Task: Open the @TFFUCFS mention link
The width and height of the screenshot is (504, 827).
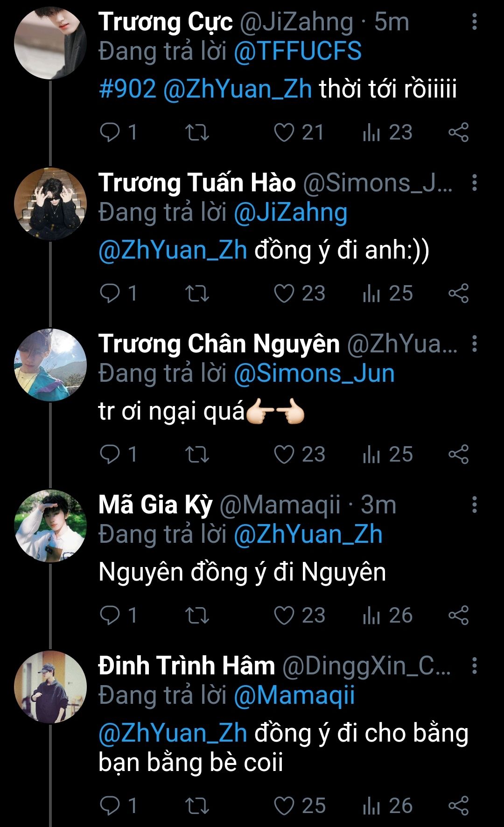Action: 298,51
